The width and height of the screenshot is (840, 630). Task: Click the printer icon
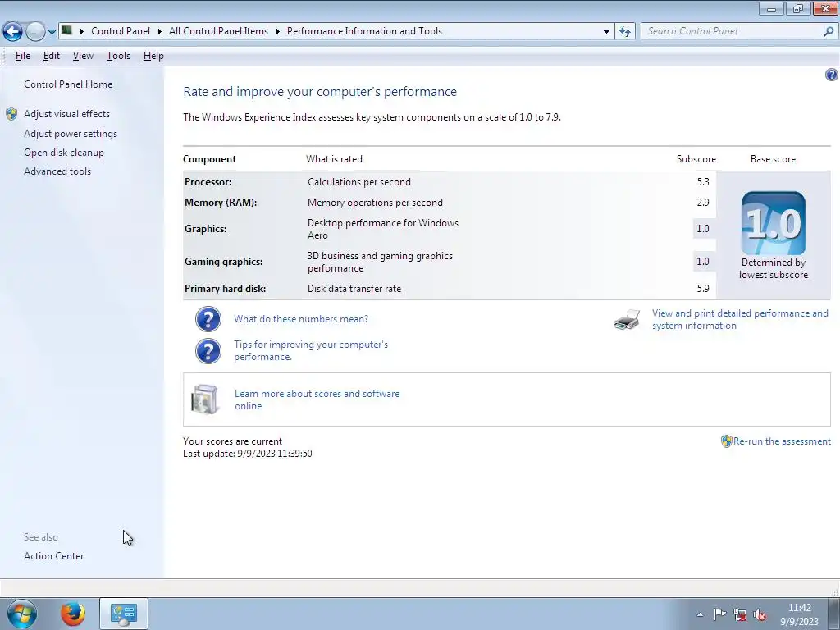tap(627, 319)
